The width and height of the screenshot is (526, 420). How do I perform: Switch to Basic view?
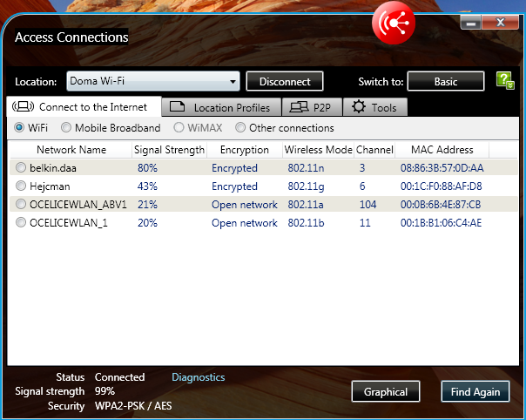click(x=446, y=82)
